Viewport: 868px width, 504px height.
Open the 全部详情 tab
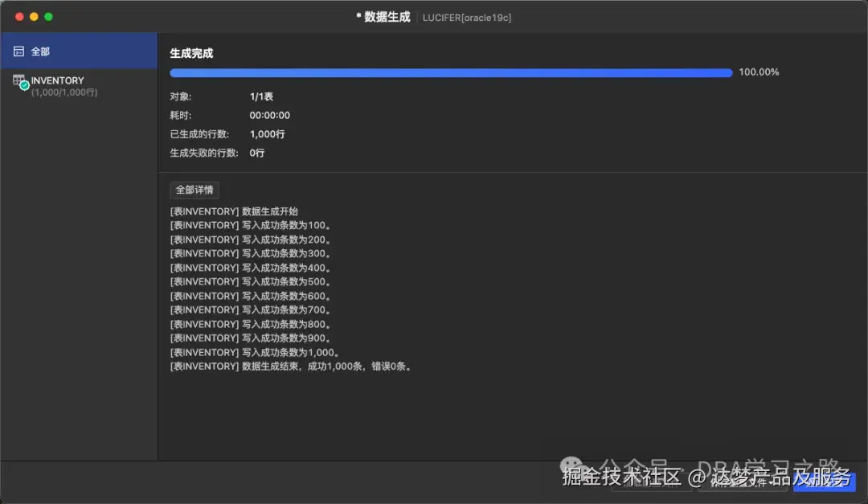pyautogui.click(x=193, y=190)
